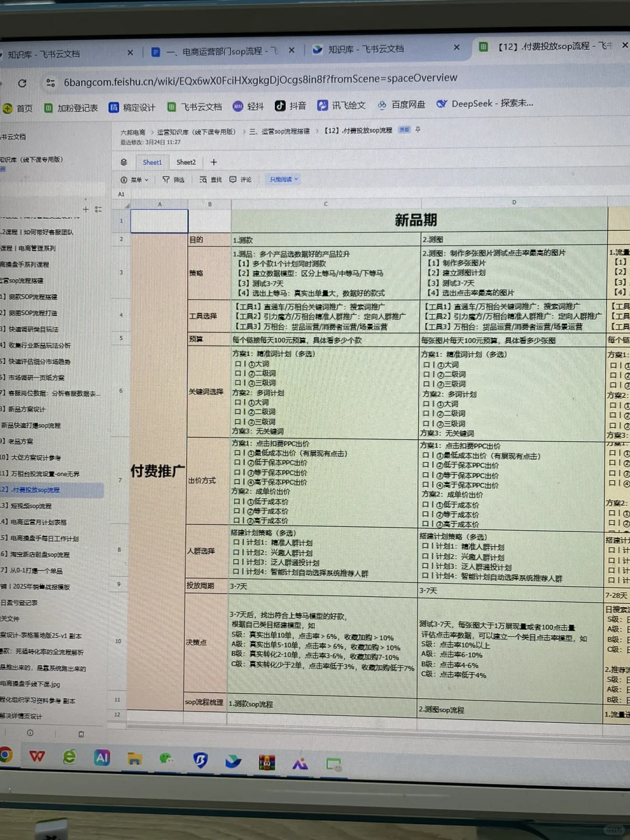The width and height of the screenshot is (630, 840).
Task: Open the 轻抖 bookmark
Action: 249,106
